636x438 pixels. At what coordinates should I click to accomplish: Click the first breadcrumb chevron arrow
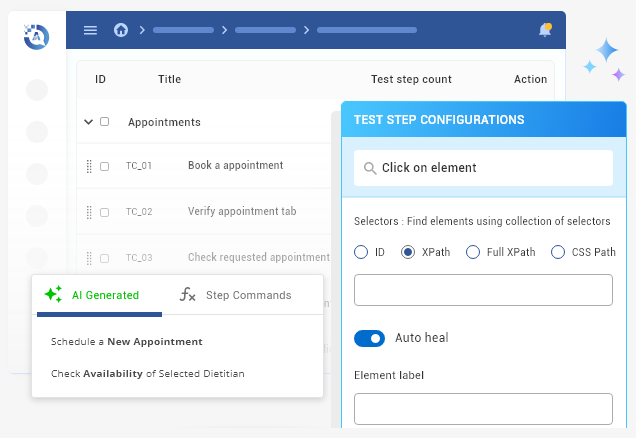pos(142,30)
